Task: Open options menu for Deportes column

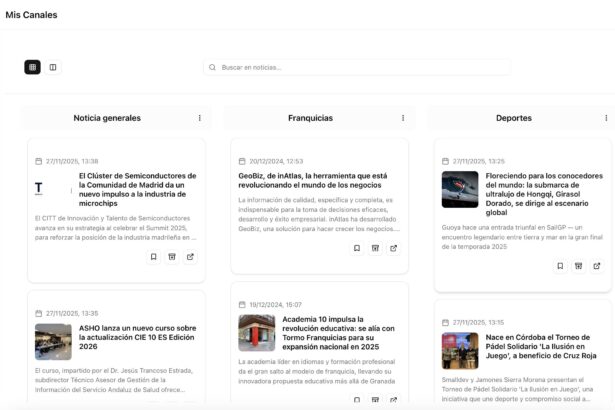Action: (605, 118)
